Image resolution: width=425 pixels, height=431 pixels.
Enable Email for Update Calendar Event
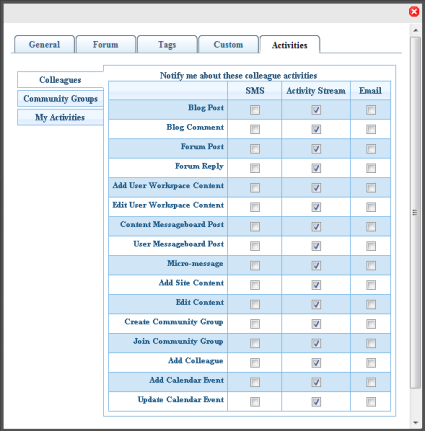[371, 402]
